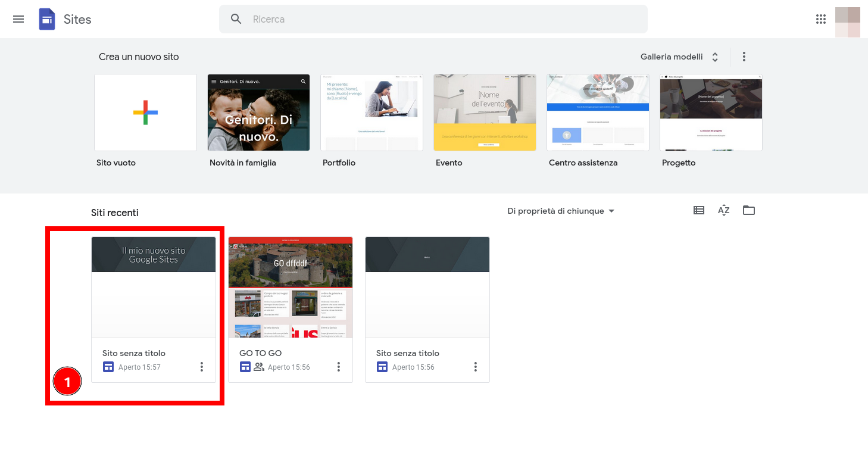Open more options for site opened 15:57
Viewport: 868px width, 465px height.
coord(202,367)
